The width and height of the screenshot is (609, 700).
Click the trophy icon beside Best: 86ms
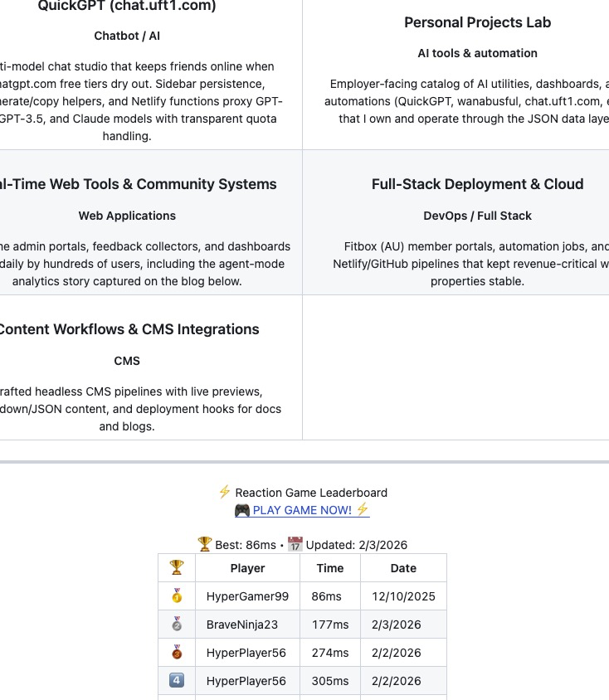205,544
